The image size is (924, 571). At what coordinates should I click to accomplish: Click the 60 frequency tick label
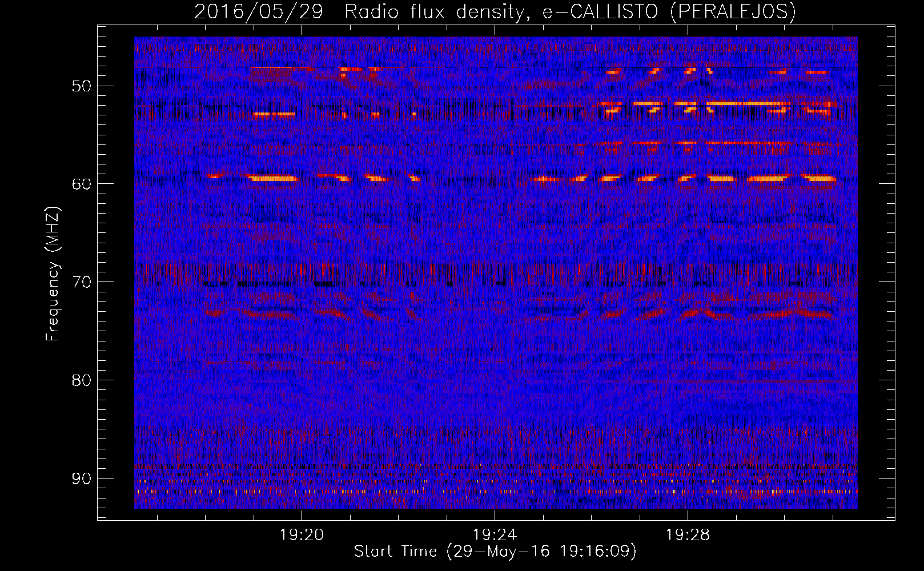(81, 184)
